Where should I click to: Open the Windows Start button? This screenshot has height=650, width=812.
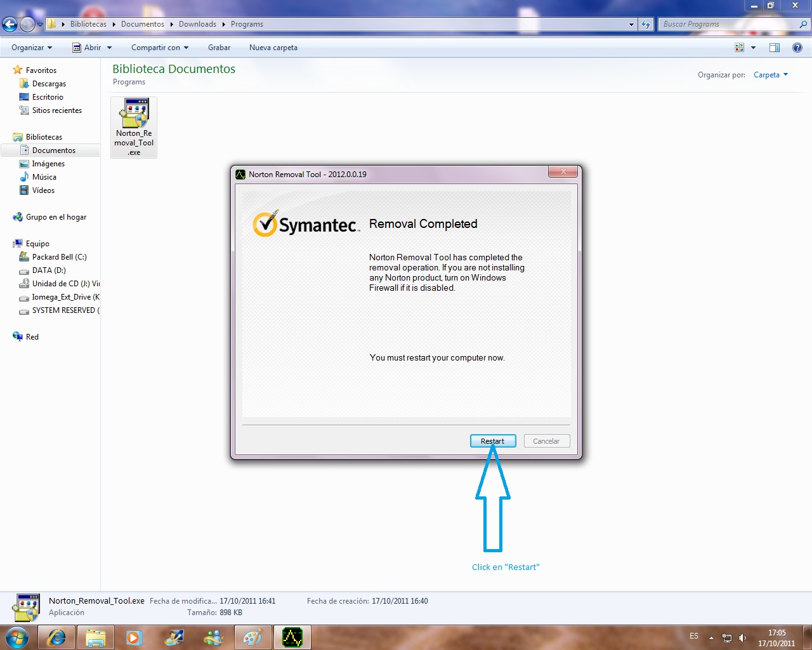pos(17,637)
